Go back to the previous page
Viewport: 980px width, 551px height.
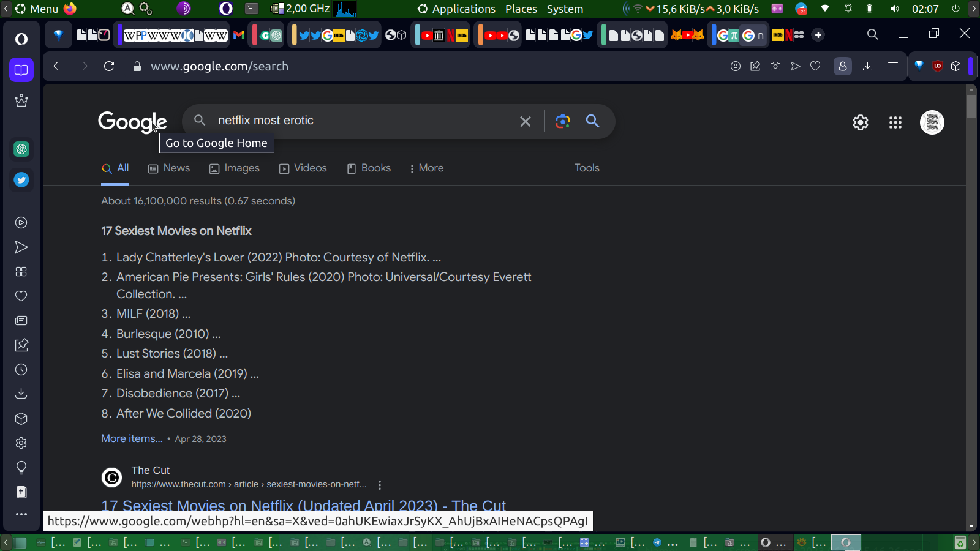[x=56, y=66]
